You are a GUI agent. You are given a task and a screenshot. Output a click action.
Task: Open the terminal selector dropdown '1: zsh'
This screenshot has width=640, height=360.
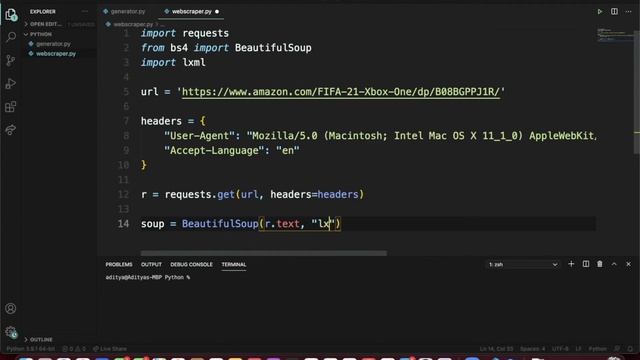(x=523, y=264)
